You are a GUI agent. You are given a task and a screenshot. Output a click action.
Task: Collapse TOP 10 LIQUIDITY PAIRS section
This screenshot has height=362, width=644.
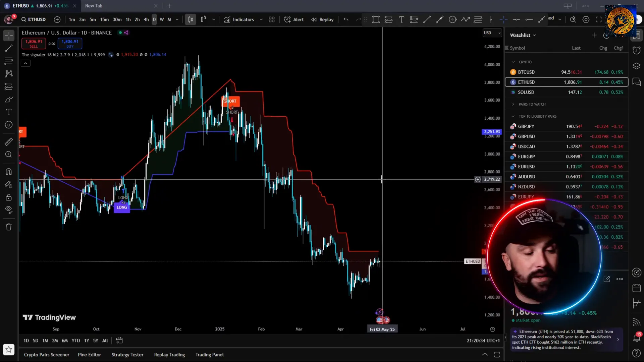[513, 116]
